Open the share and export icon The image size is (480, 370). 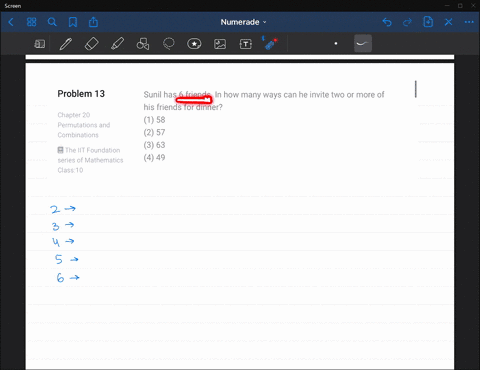coord(93,22)
